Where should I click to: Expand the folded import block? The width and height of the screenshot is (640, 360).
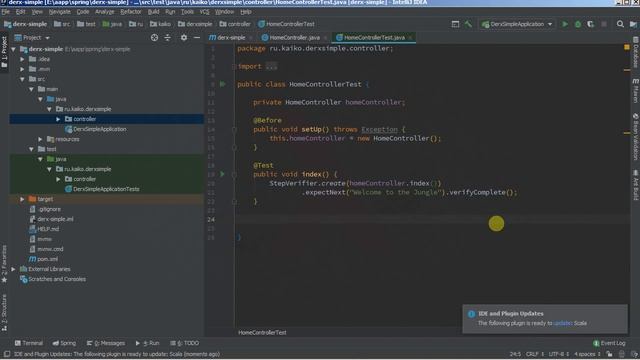click(x=271, y=66)
